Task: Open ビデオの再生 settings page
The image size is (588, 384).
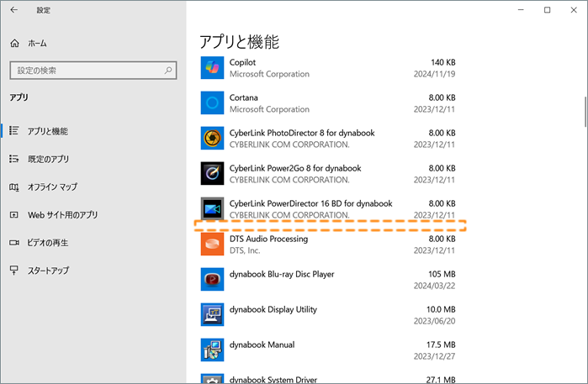Action: coord(48,243)
